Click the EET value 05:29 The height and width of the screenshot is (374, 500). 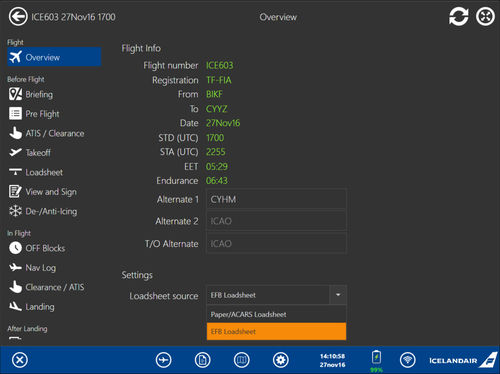tap(217, 166)
